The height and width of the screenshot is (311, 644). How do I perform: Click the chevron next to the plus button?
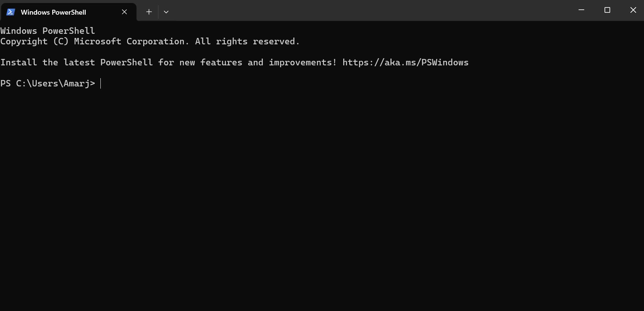(x=166, y=12)
